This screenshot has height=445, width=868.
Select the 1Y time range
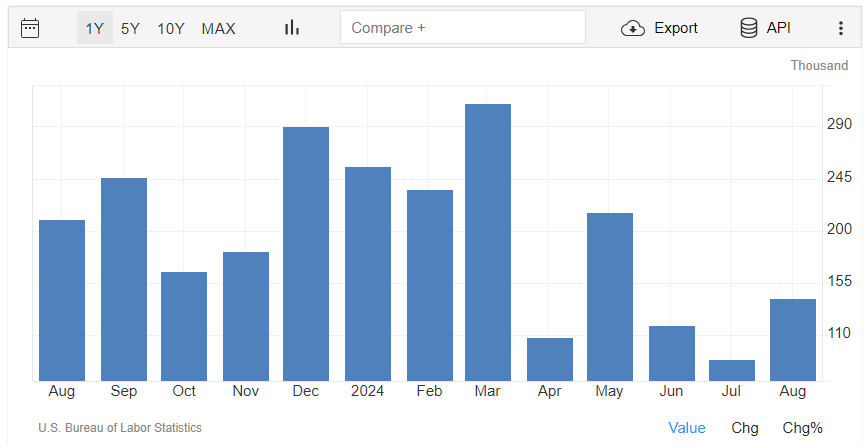tap(95, 28)
